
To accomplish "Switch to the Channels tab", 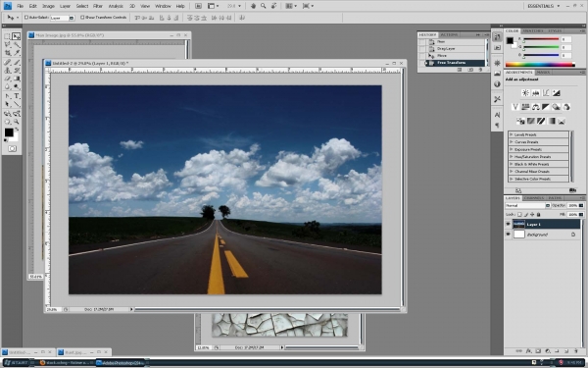I will click(534, 198).
